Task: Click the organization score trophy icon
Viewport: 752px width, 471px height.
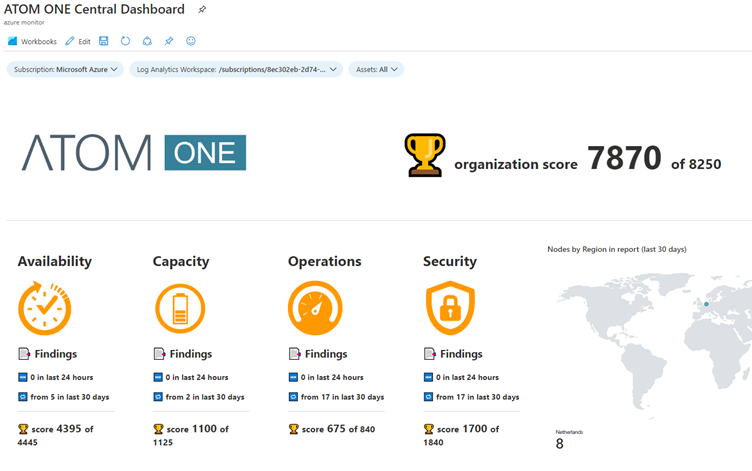Action: pos(424,155)
